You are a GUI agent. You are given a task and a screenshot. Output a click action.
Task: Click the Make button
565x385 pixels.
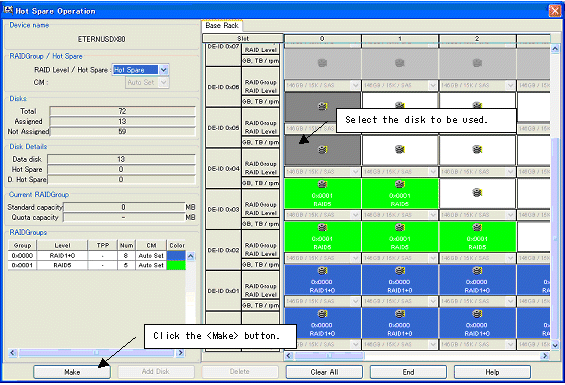72,372
